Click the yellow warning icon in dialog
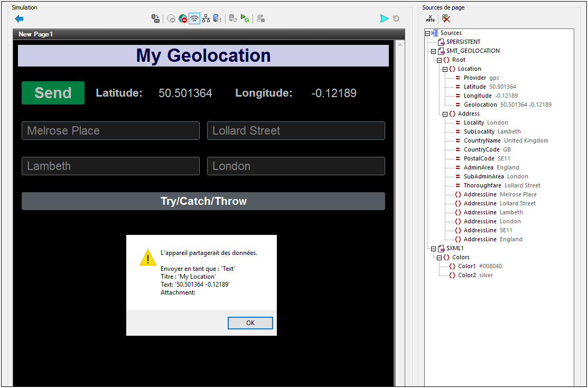Screen dimensions: 588x388 pyautogui.click(x=147, y=258)
